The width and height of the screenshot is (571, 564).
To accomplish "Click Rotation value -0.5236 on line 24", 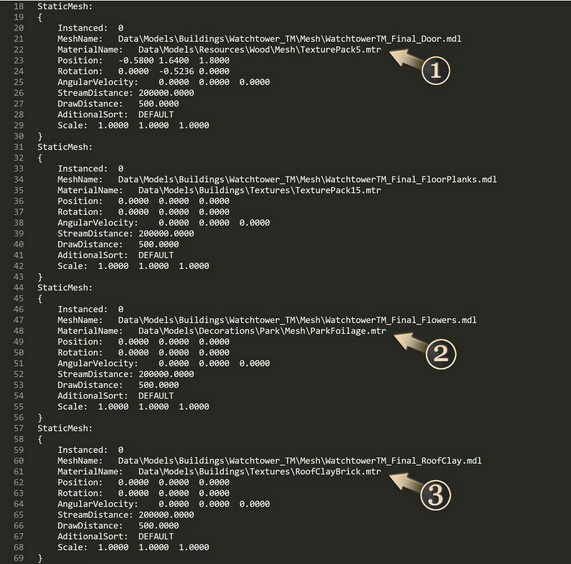I will (176, 71).
